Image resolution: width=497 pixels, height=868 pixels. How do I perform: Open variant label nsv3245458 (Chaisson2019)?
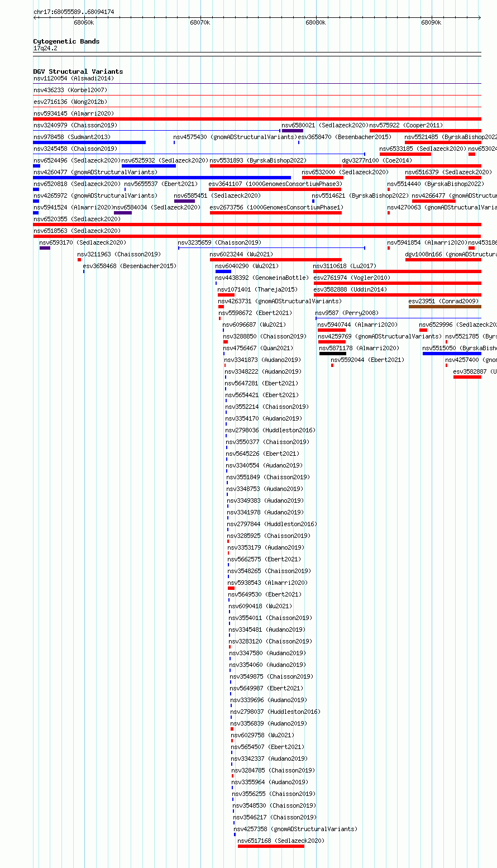click(x=75, y=149)
